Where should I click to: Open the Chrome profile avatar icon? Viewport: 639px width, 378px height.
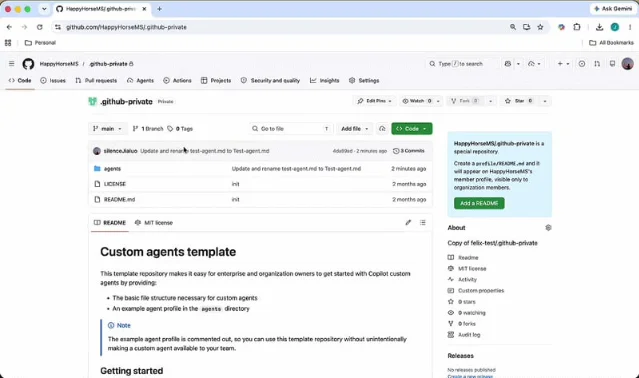[x=615, y=27]
